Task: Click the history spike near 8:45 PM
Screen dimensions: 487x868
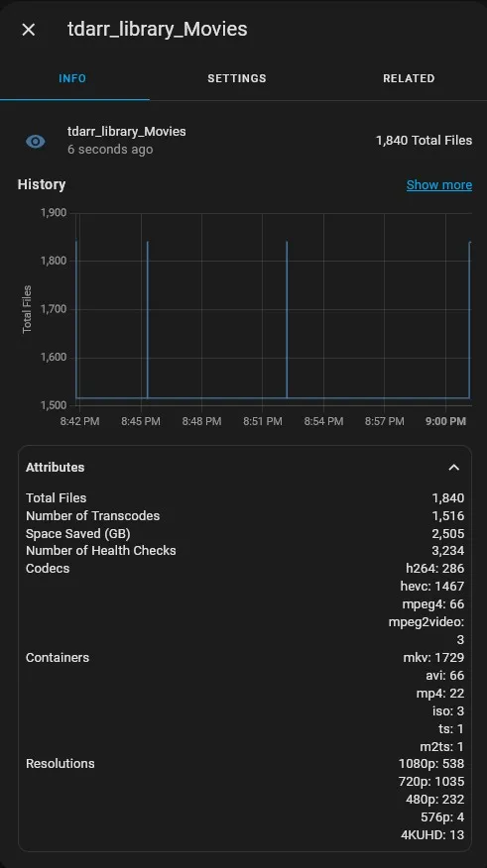Action: [148, 319]
